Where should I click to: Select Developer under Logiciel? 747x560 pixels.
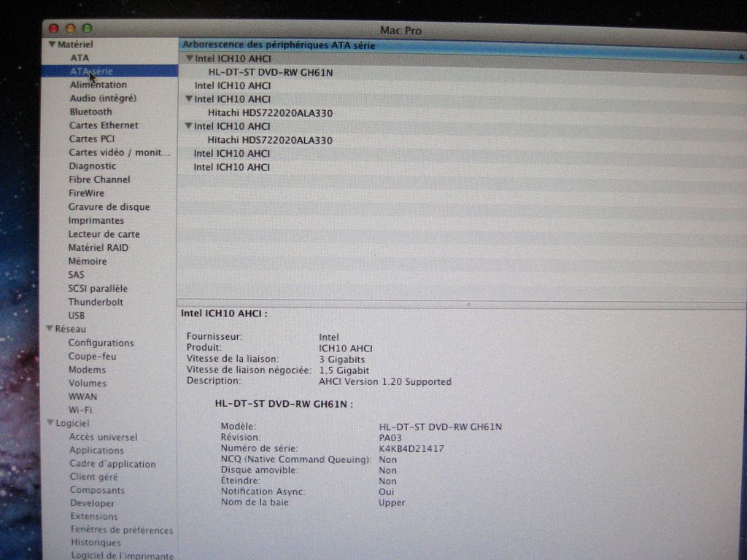[92, 503]
